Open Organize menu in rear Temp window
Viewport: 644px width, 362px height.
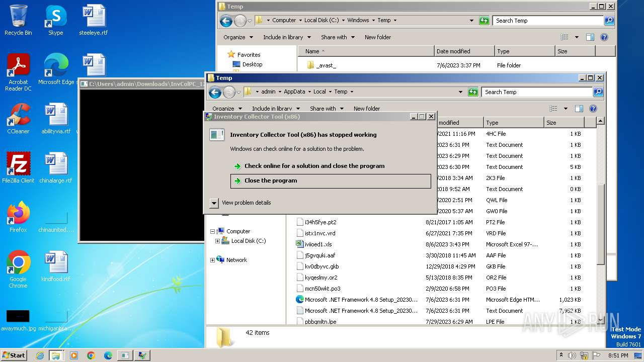(x=238, y=37)
